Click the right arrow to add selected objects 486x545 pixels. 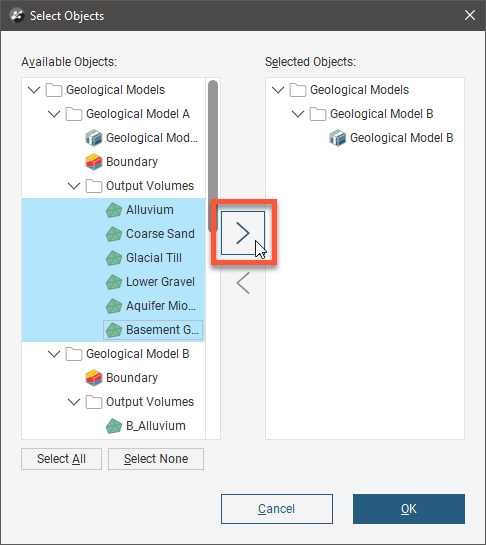[243, 233]
